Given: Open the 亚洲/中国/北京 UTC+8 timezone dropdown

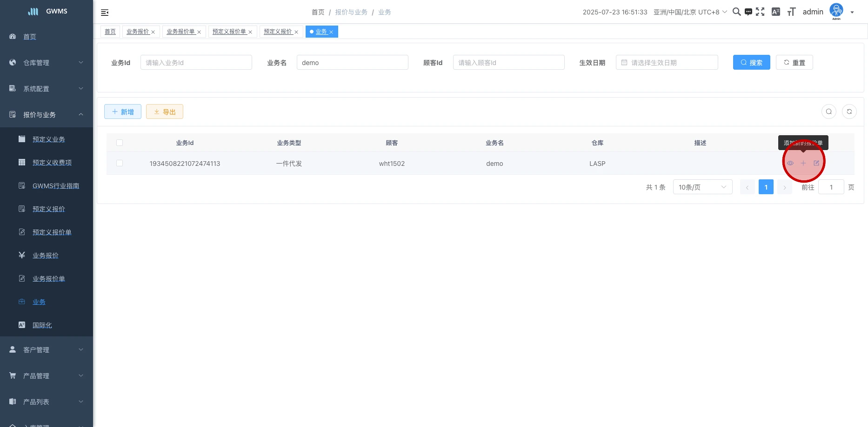Looking at the screenshot, I should (x=690, y=12).
